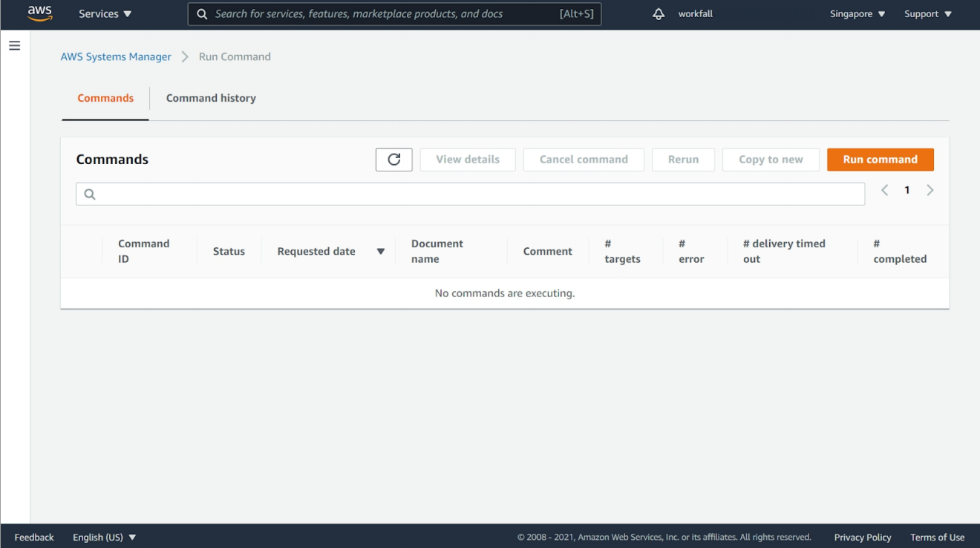980x548 pixels.
Task: Click the AWS logo home icon
Action: tap(39, 13)
